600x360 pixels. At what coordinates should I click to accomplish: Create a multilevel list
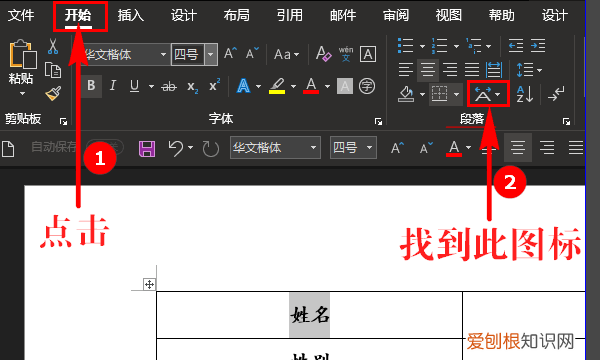coord(473,46)
